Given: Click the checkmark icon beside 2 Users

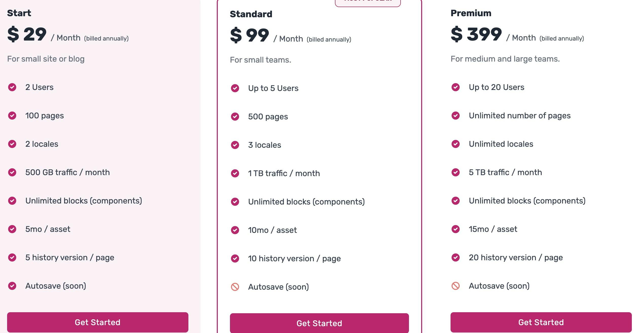Looking at the screenshot, I should click(12, 87).
